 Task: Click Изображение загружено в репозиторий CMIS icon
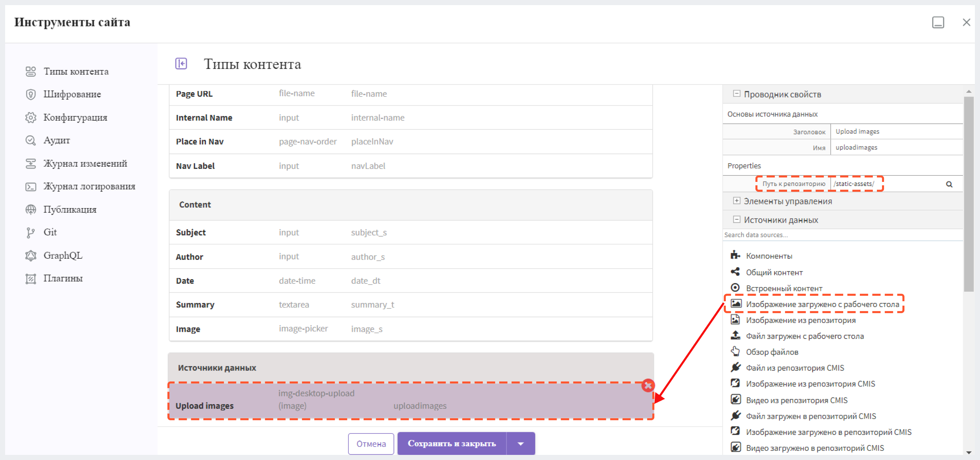pos(735,431)
